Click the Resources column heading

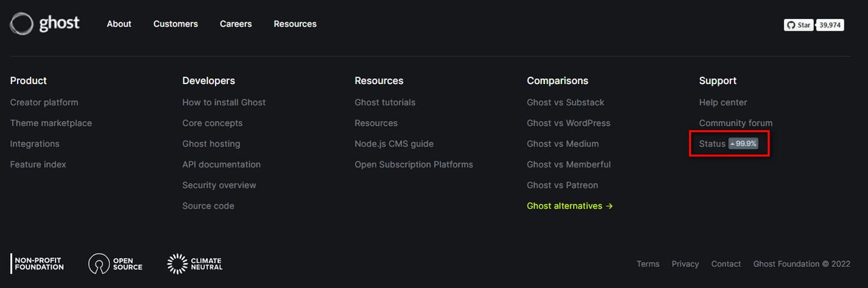[379, 81]
